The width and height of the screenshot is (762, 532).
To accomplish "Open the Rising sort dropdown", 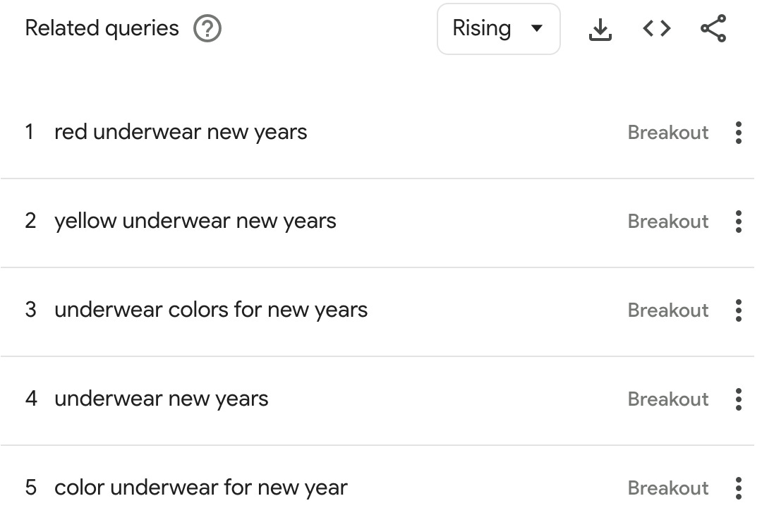I will (x=499, y=29).
